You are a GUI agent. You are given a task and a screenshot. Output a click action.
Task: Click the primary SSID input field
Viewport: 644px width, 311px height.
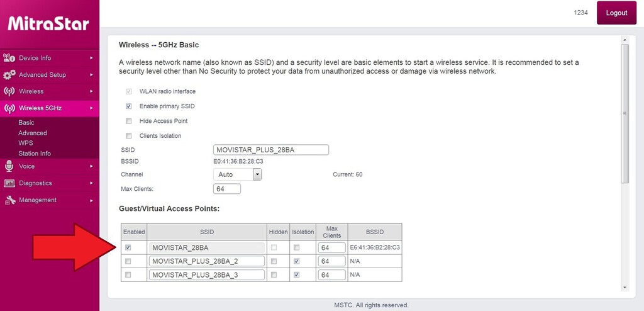click(x=271, y=150)
